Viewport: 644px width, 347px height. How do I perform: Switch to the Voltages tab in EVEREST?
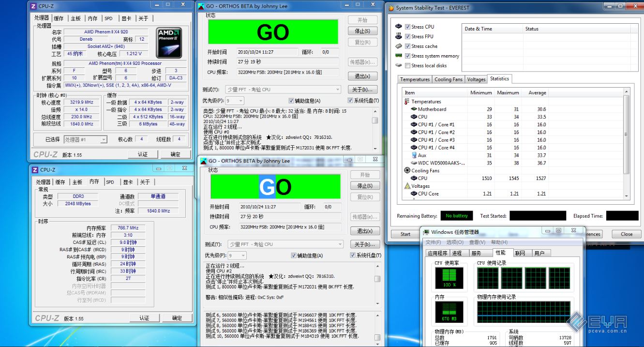tap(476, 79)
